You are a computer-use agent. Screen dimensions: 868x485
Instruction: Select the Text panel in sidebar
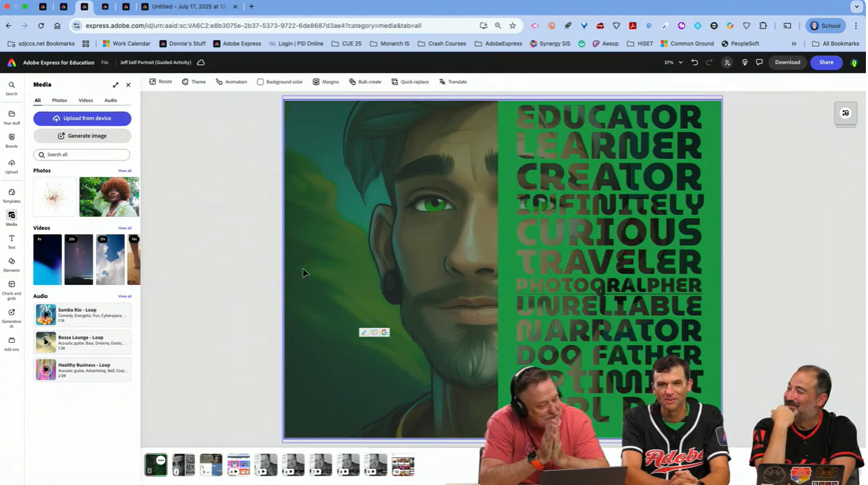[11, 242]
